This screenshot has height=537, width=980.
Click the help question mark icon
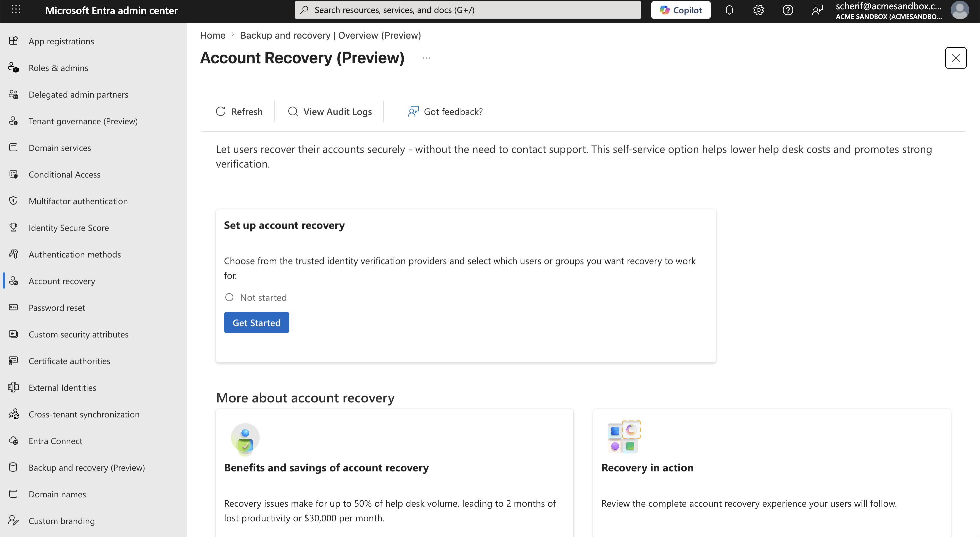[x=787, y=10]
